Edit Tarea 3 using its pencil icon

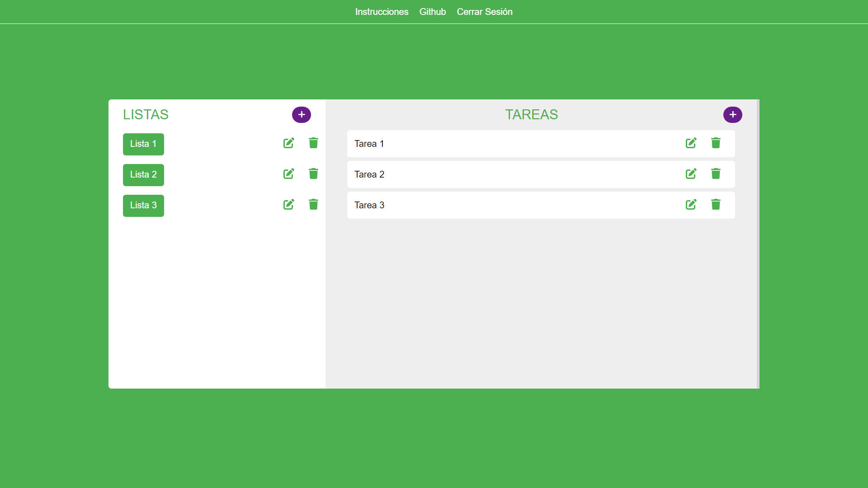pos(691,204)
